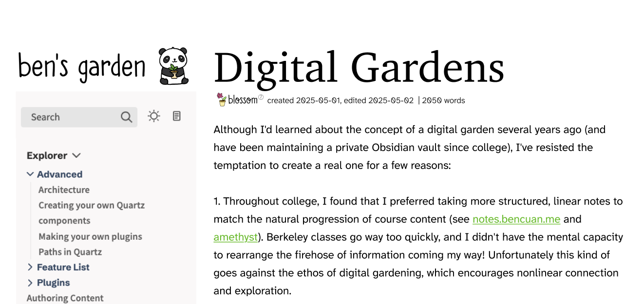Viewport: 644px width, 304px height.
Task: Expand the Feature List folder arrow
Action: pyautogui.click(x=30, y=267)
